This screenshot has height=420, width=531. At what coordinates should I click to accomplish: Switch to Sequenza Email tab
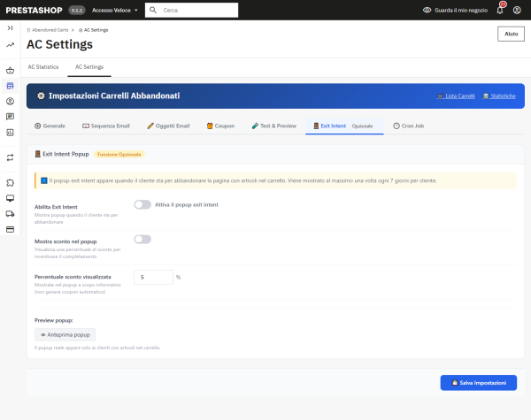106,126
